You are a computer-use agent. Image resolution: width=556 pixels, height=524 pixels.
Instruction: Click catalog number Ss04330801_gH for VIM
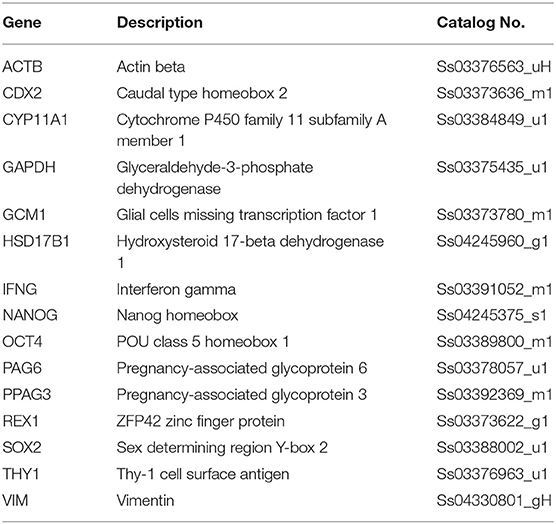[494, 501]
